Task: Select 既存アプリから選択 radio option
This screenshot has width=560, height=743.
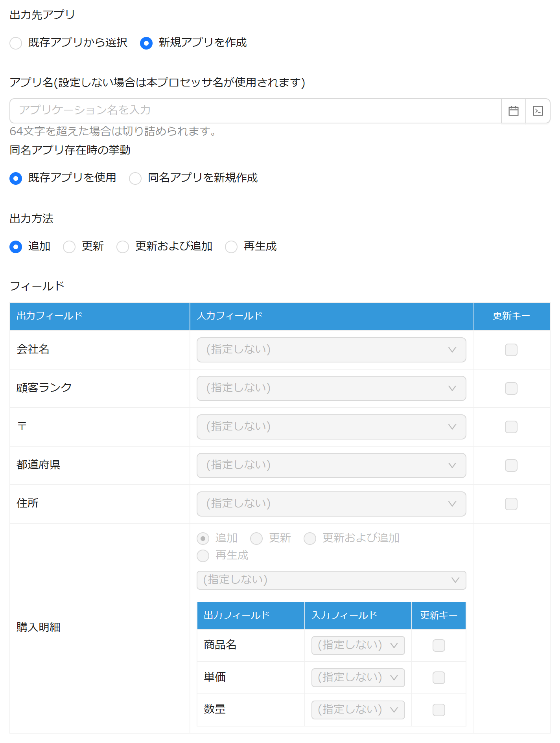Action: click(16, 43)
